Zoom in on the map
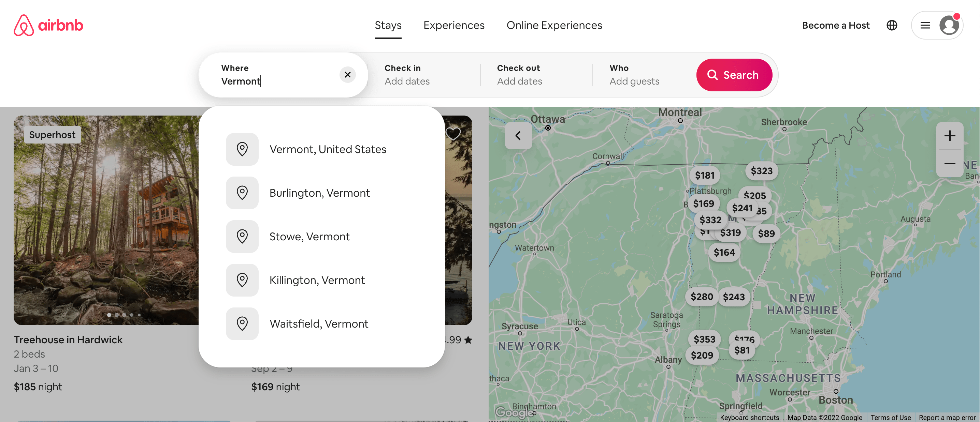Image resolution: width=980 pixels, height=422 pixels. click(949, 136)
